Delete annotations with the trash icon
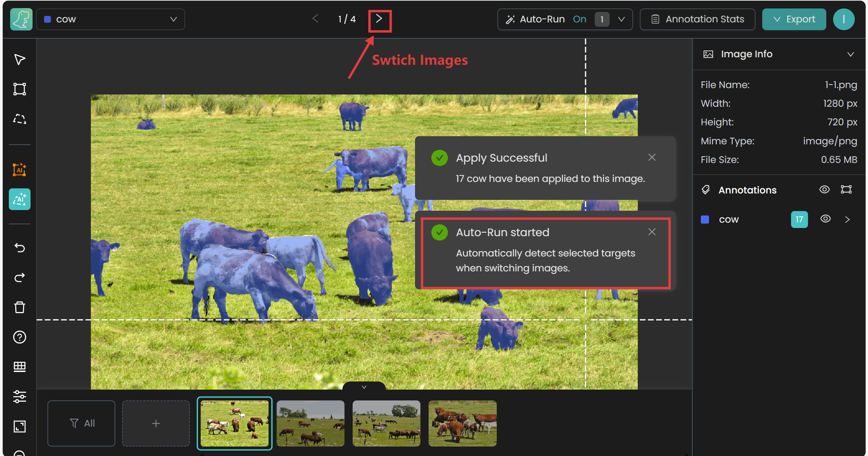The height and width of the screenshot is (456, 868). coord(19,307)
